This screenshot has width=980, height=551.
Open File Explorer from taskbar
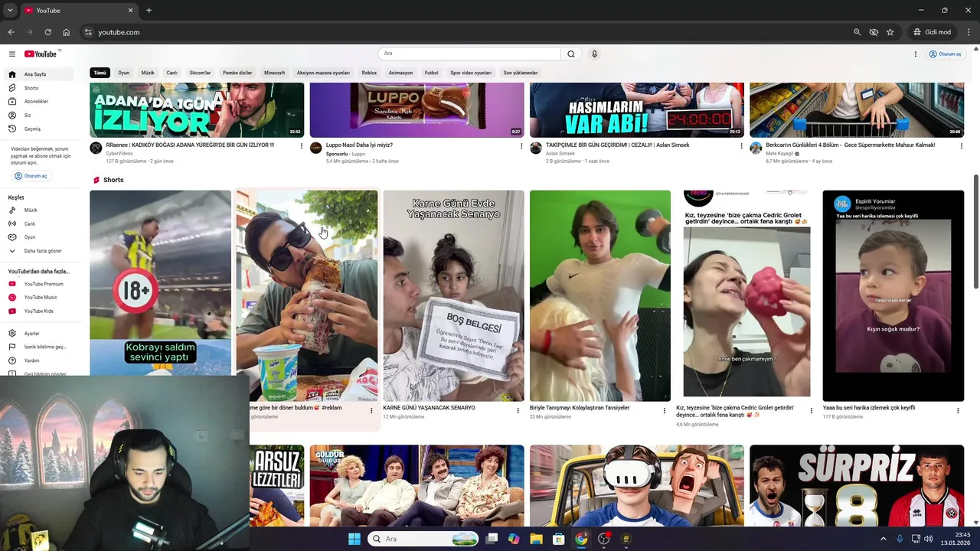click(x=536, y=539)
